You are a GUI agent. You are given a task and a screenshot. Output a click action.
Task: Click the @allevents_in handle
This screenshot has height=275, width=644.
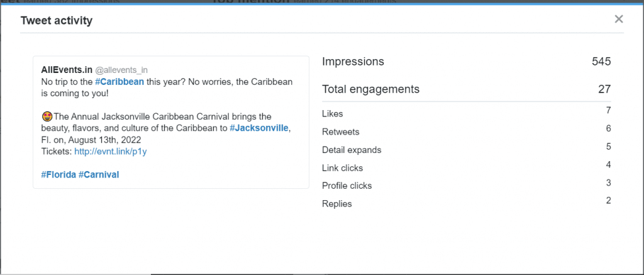click(x=121, y=69)
